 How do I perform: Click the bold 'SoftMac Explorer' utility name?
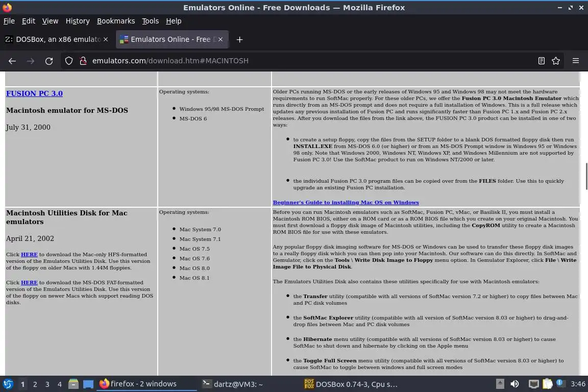pos(328,317)
